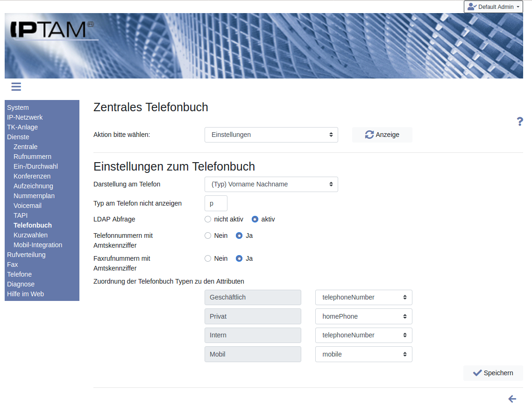Click the Speichern button
Image resolution: width=532 pixels, height=407 pixels.
tap(493, 373)
